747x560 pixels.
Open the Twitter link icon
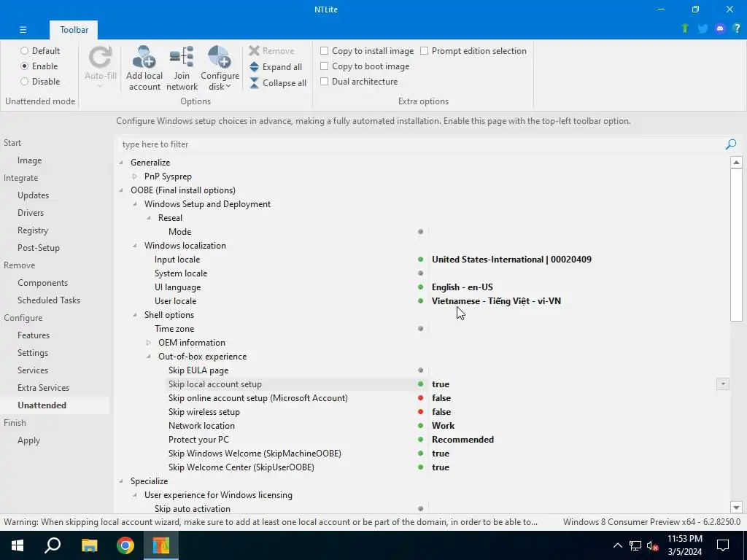(x=703, y=28)
